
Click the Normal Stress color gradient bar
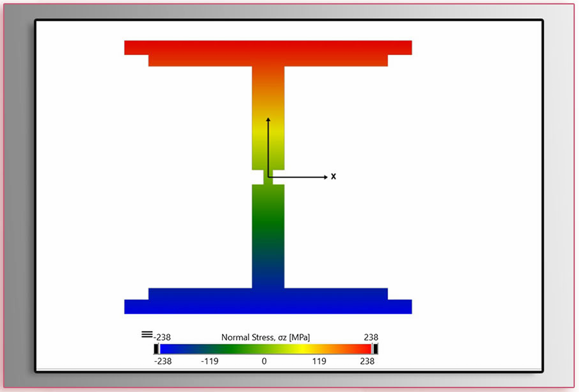click(265, 349)
